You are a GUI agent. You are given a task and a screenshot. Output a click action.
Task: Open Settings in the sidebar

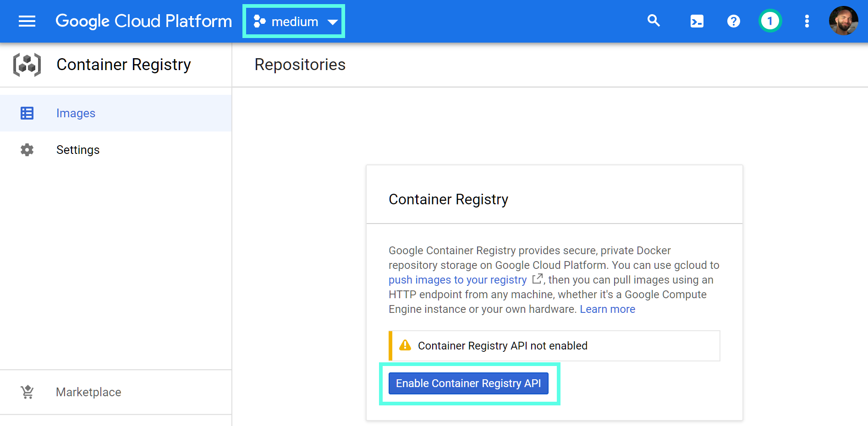(x=115, y=150)
